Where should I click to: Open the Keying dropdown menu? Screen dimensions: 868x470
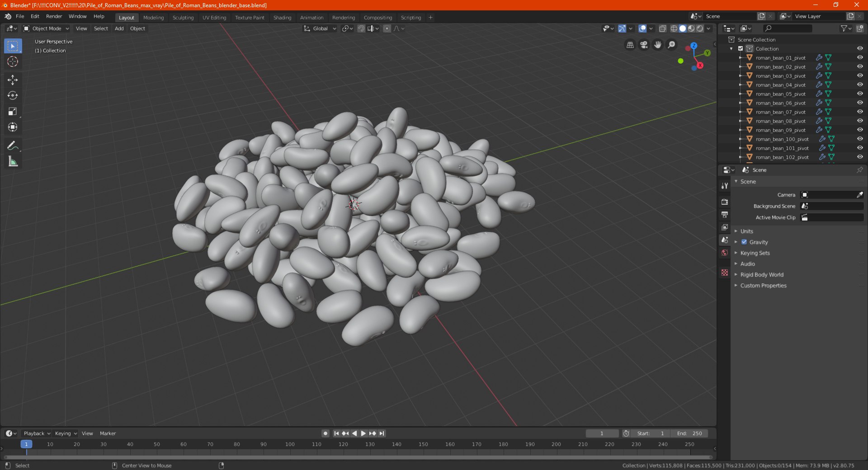pyautogui.click(x=66, y=433)
